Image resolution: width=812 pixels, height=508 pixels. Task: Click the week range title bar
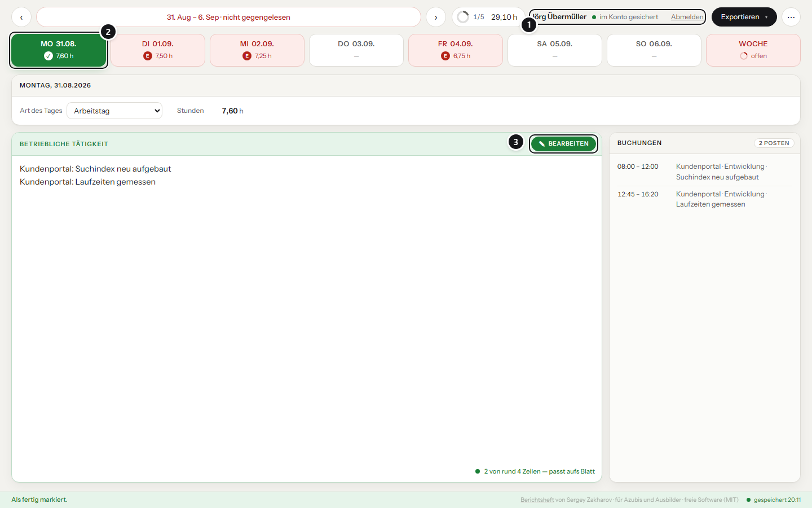click(228, 17)
